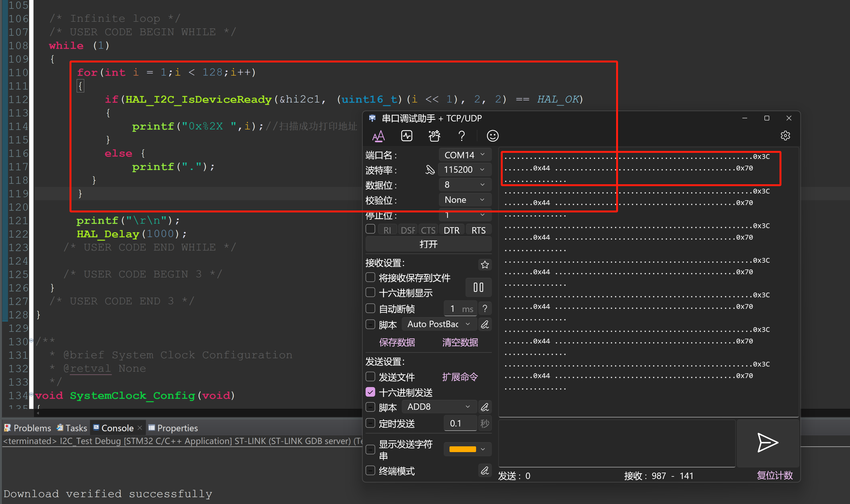Enable 十六进制显示 hex display

[x=370, y=293]
